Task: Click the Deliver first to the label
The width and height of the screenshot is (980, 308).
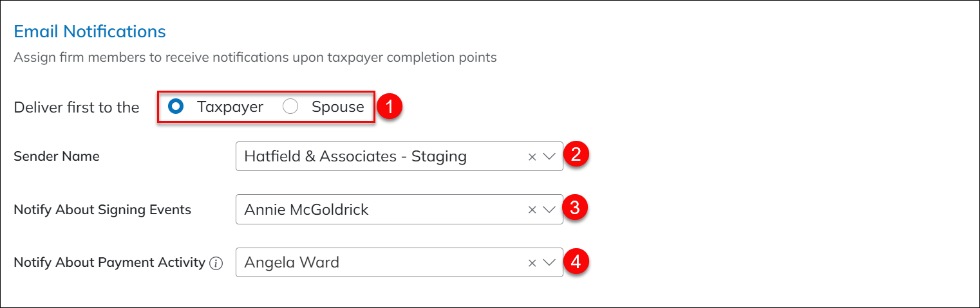Action: 77,107
